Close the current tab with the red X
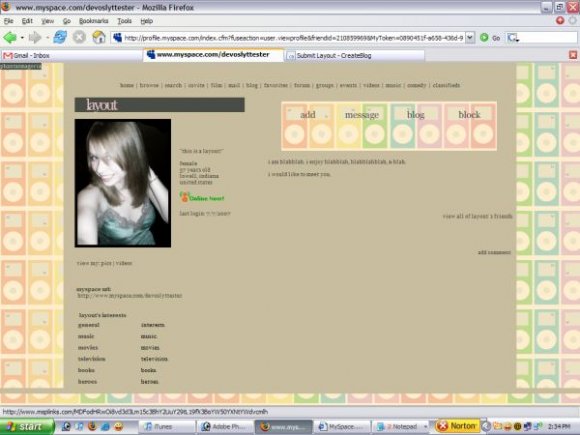Viewport: 580px width, 435px height. pyautogui.click(x=573, y=55)
